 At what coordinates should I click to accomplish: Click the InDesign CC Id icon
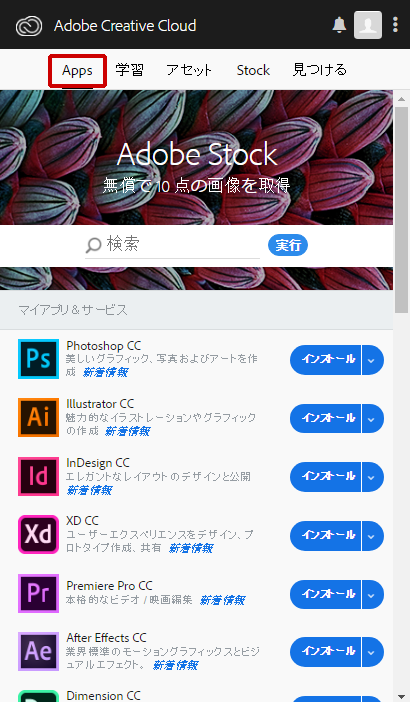coord(38,476)
